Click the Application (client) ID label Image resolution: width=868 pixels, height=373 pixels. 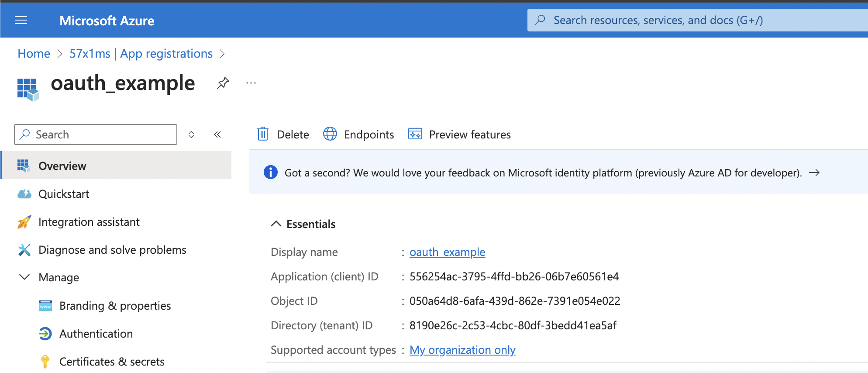(x=324, y=276)
